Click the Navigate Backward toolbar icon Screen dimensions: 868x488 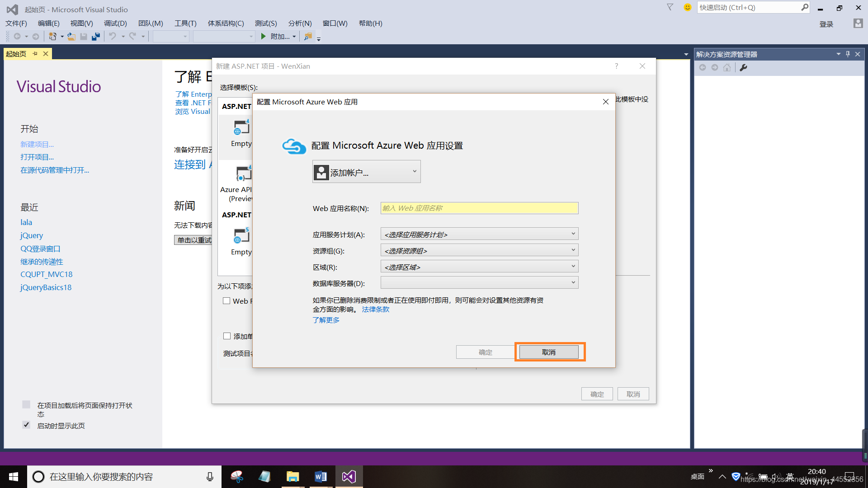tap(17, 37)
